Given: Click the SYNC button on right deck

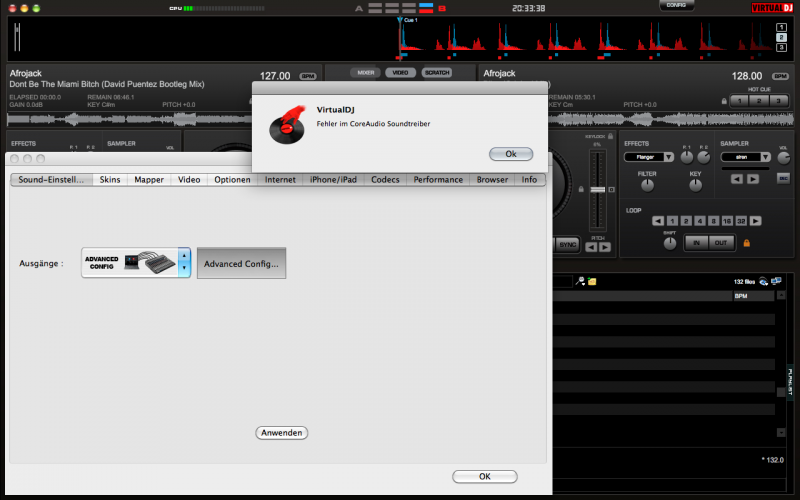Looking at the screenshot, I should click(x=567, y=245).
